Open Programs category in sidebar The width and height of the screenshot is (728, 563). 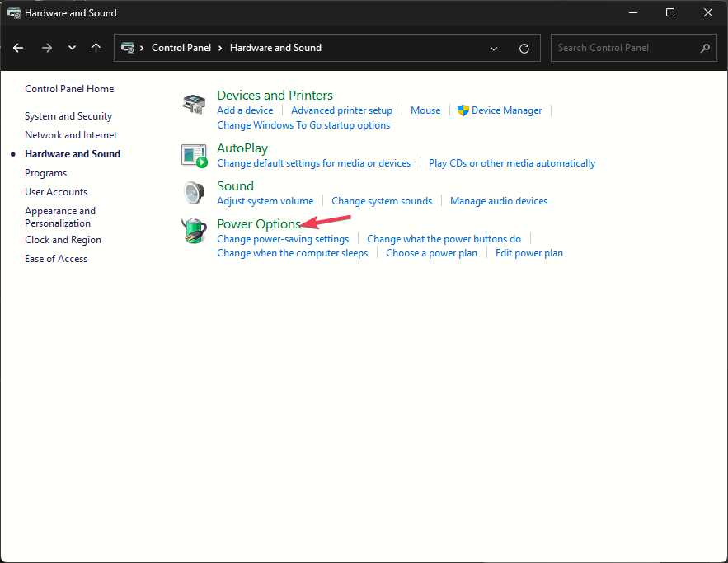45,173
